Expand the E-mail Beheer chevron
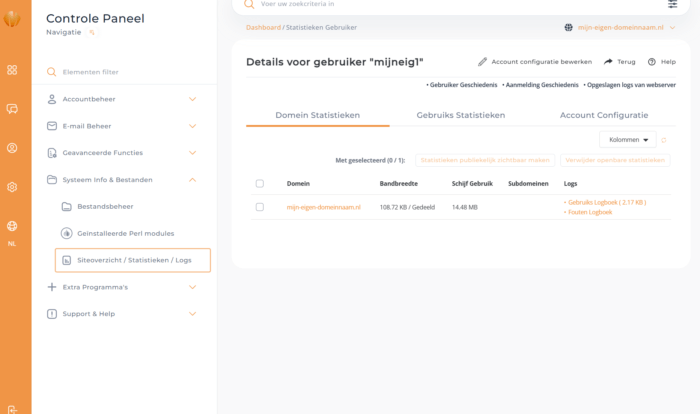 pyautogui.click(x=192, y=126)
